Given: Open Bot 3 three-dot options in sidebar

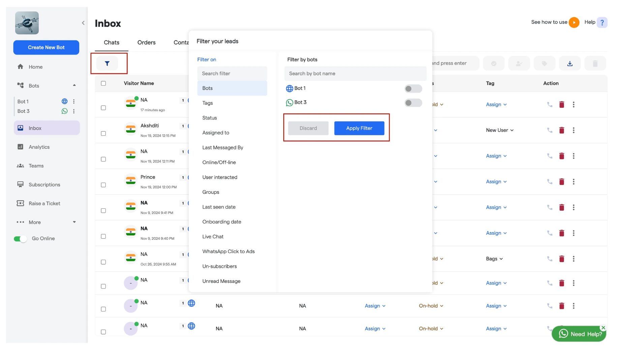Looking at the screenshot, I should pos(74,111).
